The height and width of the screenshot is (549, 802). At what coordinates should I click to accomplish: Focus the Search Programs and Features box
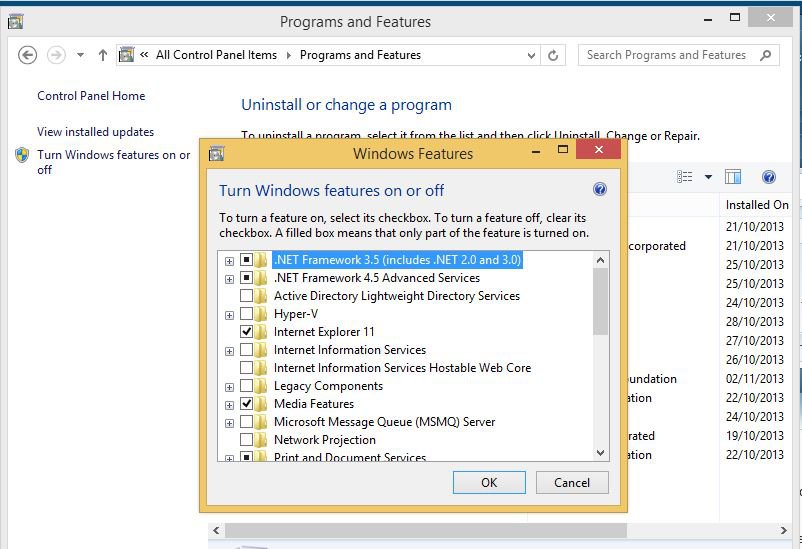coord(678,55)
